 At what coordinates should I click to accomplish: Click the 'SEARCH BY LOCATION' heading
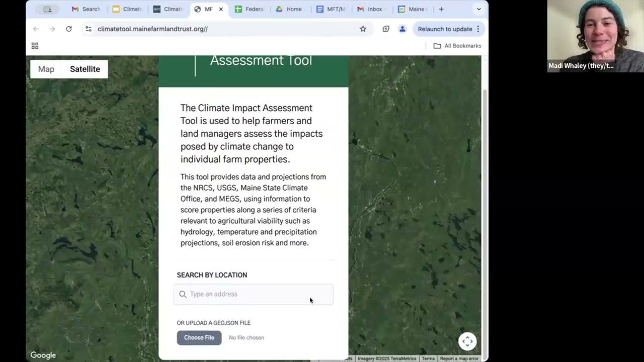click(x=212, y=275)
